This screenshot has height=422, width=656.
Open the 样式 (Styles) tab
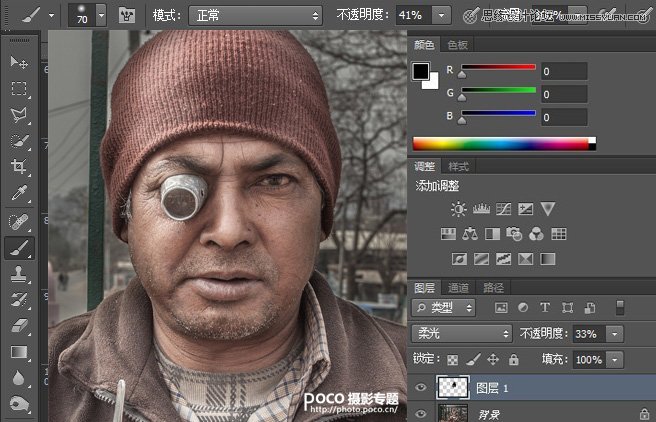pos(459,166)
